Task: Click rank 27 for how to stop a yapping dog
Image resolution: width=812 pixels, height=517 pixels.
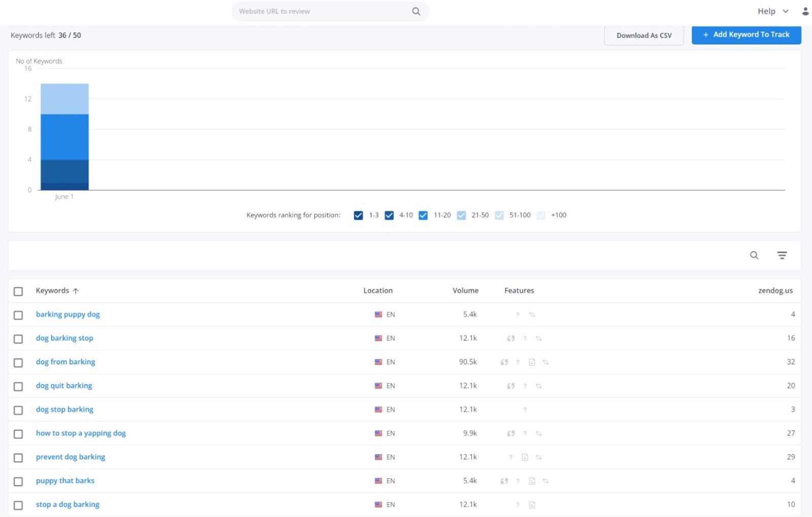Action: (791, 433)
